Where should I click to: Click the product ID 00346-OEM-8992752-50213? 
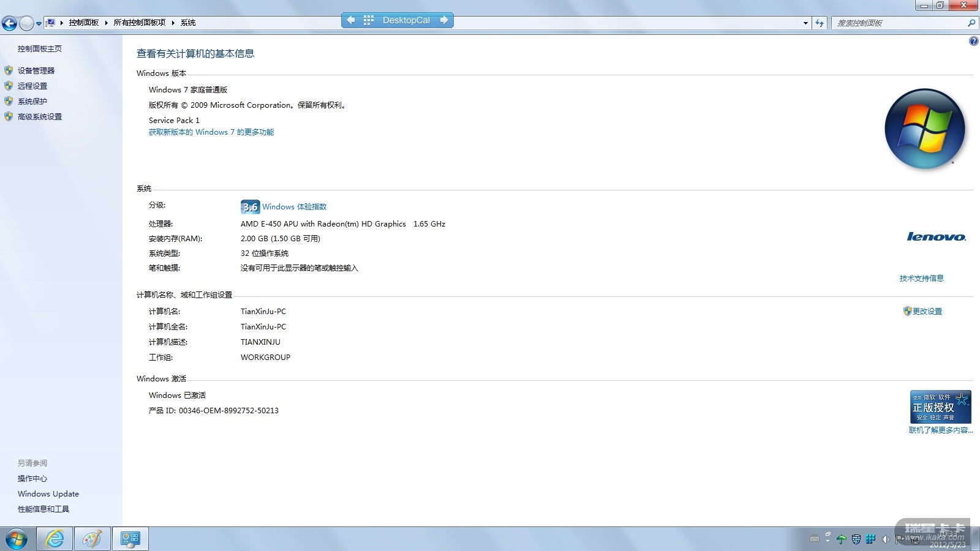tap(228, 411)
